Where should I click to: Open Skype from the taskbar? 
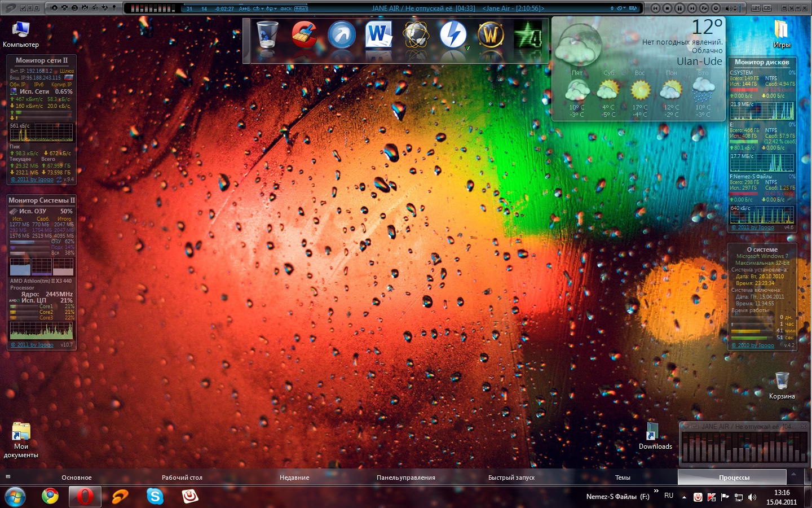pos(155,496)
